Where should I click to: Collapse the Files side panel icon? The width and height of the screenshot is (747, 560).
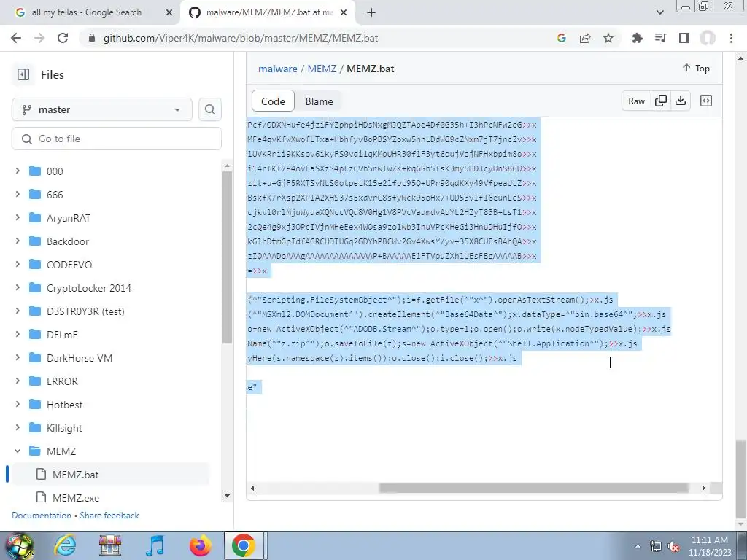pyautogui.click(x=23, y=75)
